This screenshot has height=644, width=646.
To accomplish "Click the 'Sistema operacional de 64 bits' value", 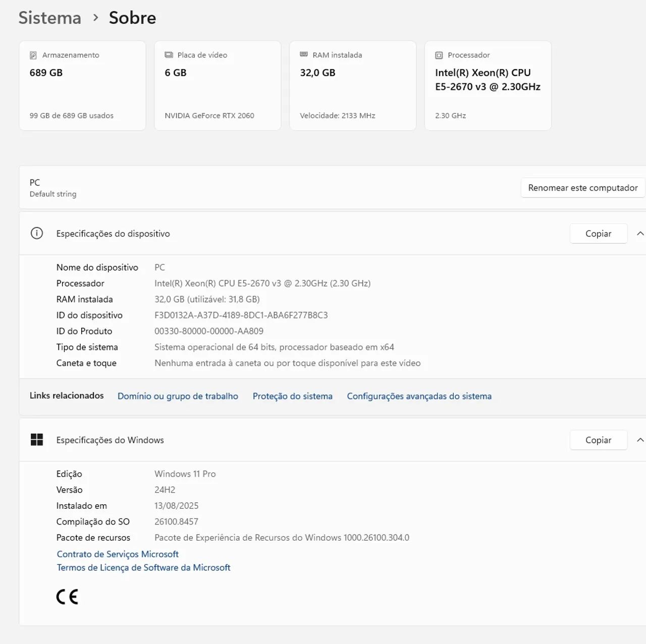I will [274, 347].
